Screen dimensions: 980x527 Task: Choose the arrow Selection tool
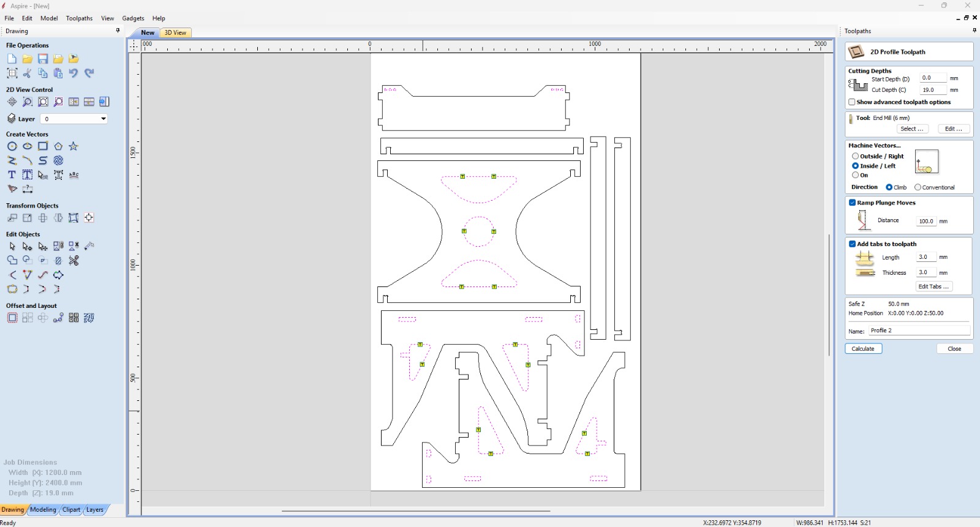(x=12, y=246)
